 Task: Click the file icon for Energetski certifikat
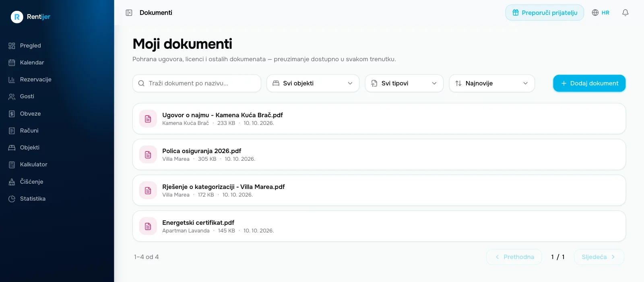[x=148, y=226]
